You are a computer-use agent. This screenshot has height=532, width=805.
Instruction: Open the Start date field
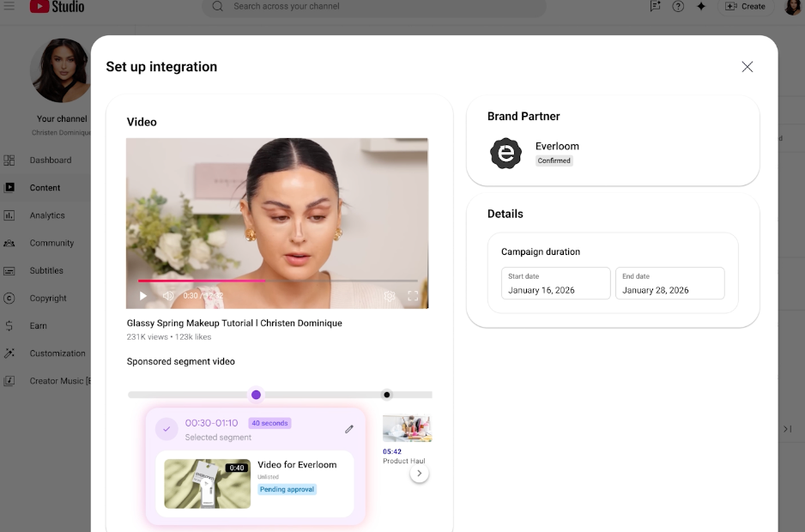[555, 284]
